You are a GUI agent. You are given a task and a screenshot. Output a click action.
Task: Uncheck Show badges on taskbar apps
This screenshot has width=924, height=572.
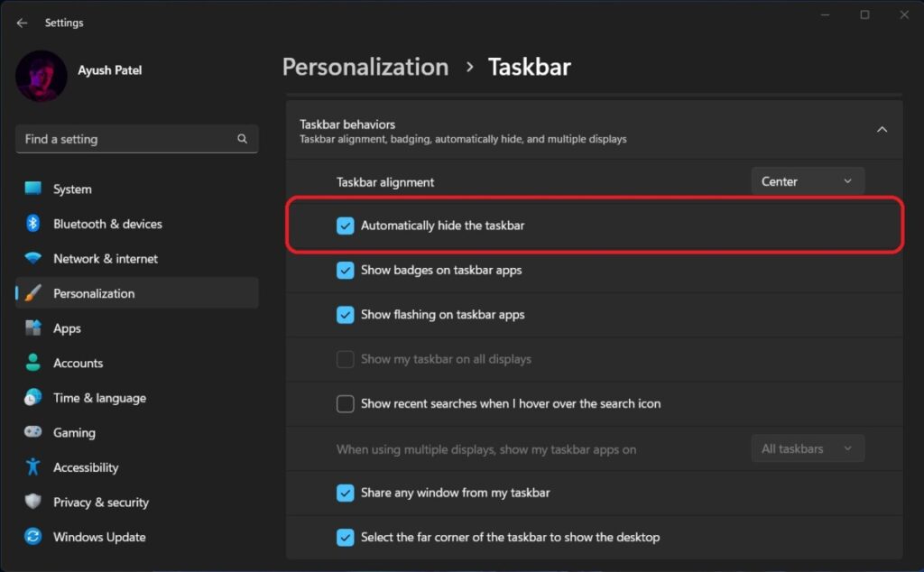pyautogui.click(x=345, y=270)
